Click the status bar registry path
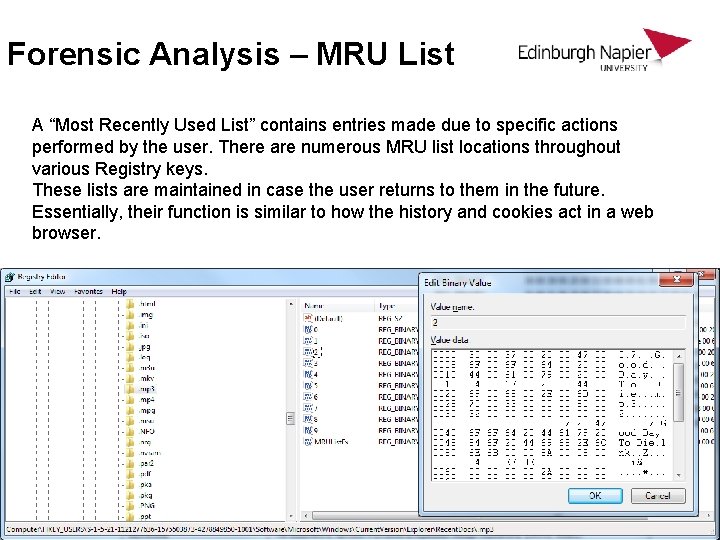Viewport: 720px width, 540px height. click(250, 529)
